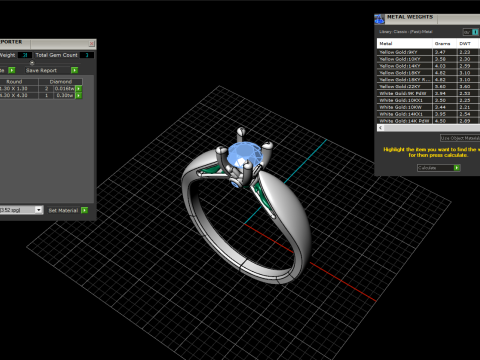Click the Diamond column header in gem table
Viewport: 480px width, 360px height.
click(61, 82)
